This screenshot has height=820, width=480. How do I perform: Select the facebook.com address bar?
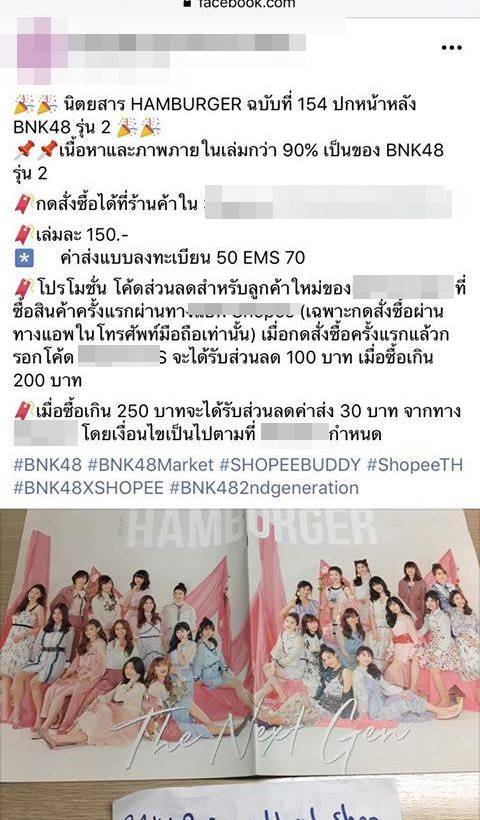tap(240, 4)
